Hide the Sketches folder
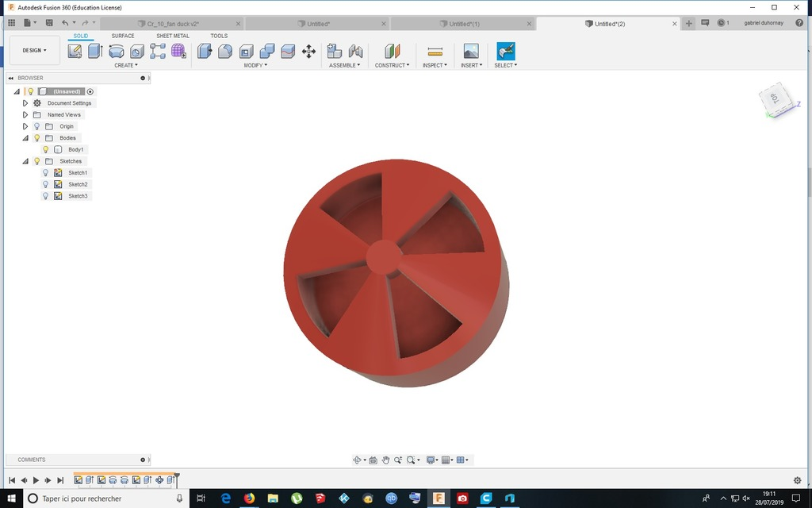Viewport: 812px width, 508px height. click(37, 160)
